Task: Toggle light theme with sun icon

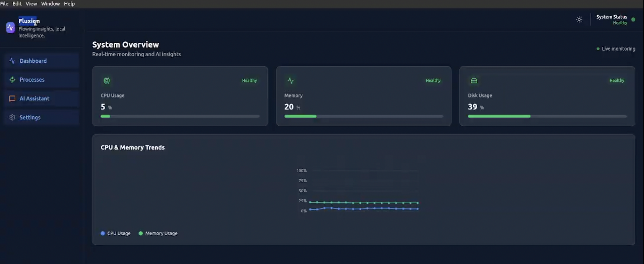Action: click(579, 20)
